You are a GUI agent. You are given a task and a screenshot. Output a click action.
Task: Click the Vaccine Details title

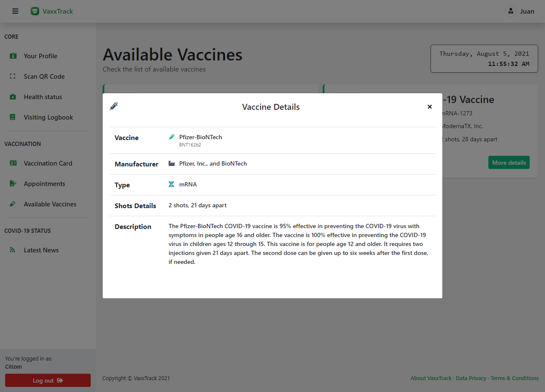(x=271, y=107)
